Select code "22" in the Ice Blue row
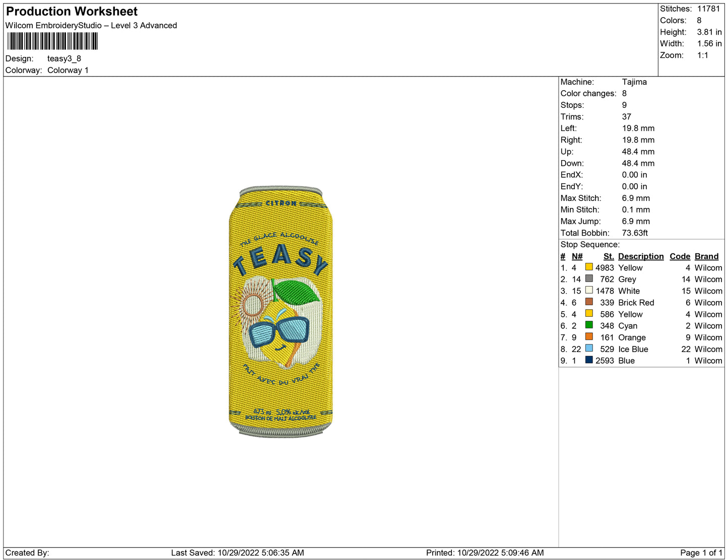This screenshot has width=728, height=560. click(x=686, y=348)
